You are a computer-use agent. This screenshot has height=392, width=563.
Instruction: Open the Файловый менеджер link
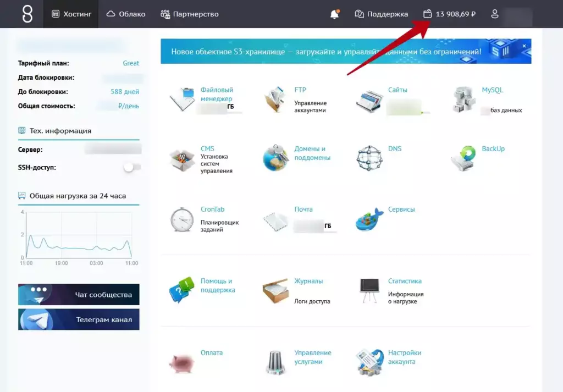(x=217, y=94)
